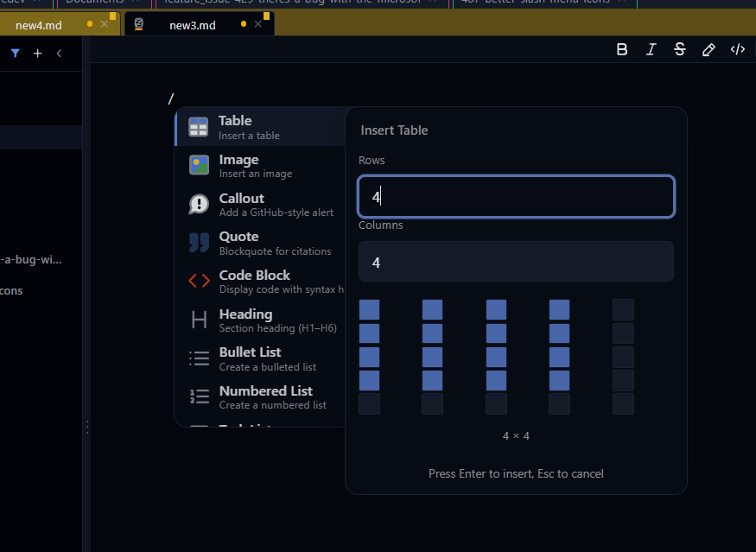Viewport: 756px width, 552px height.
Task: Click the first-row, fifth-column table grid cell
Action: click(624, 309)
